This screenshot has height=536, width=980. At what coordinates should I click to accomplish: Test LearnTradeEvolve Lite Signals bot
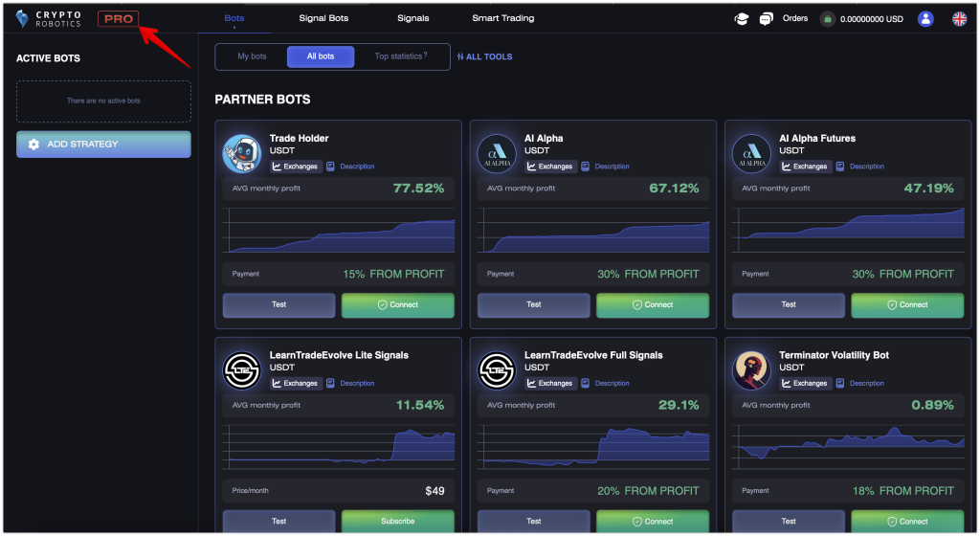(278, 521)
